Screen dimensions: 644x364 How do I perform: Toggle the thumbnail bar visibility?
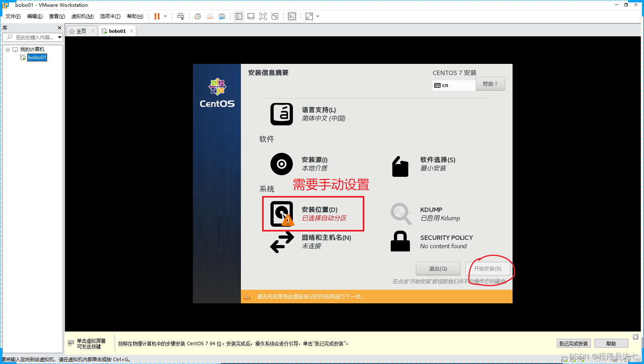coord(250,16)
